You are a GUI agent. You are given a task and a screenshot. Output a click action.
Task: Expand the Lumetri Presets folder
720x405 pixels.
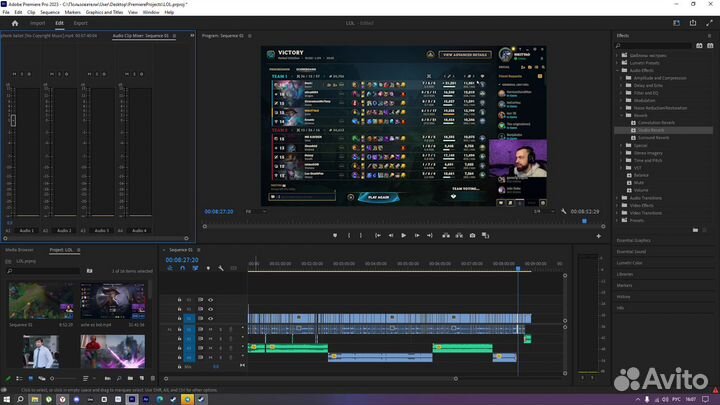click(x=620, y=60)
